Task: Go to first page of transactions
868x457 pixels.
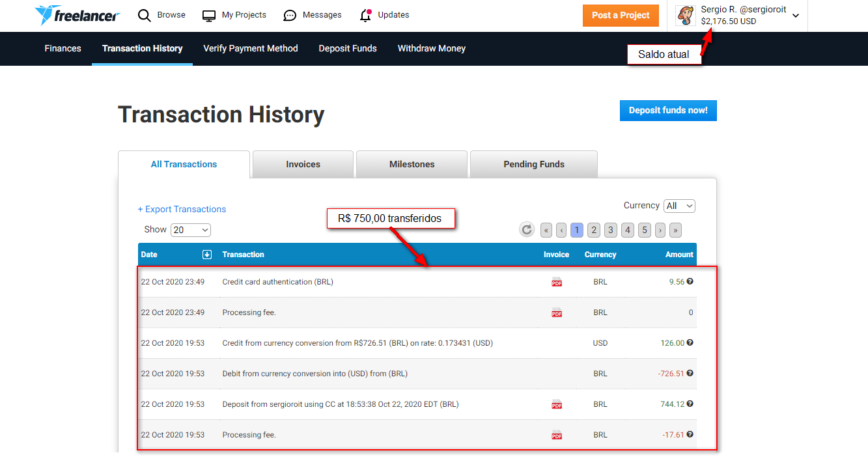Action: [x=546, y=230]
